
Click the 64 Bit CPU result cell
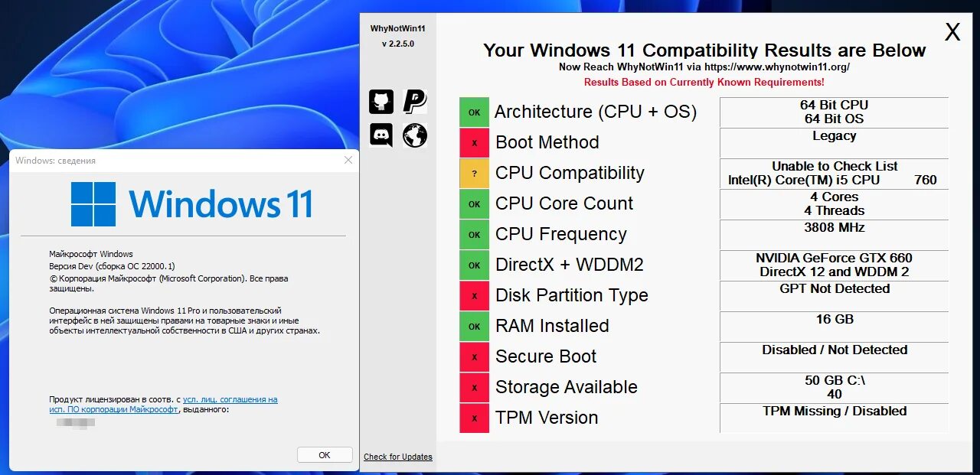click(x=835, y=112)
